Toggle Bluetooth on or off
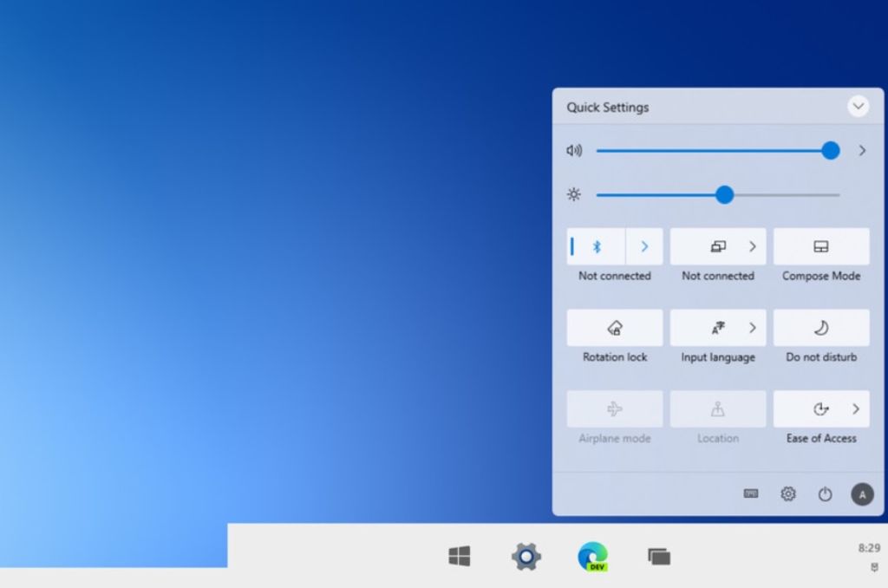888x588 pixels. pyautogui.click(x=597, y=246)
